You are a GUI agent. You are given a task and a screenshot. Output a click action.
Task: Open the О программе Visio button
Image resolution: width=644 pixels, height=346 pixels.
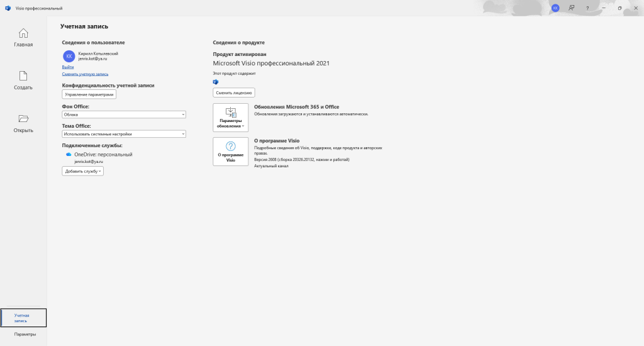[230, 152]
